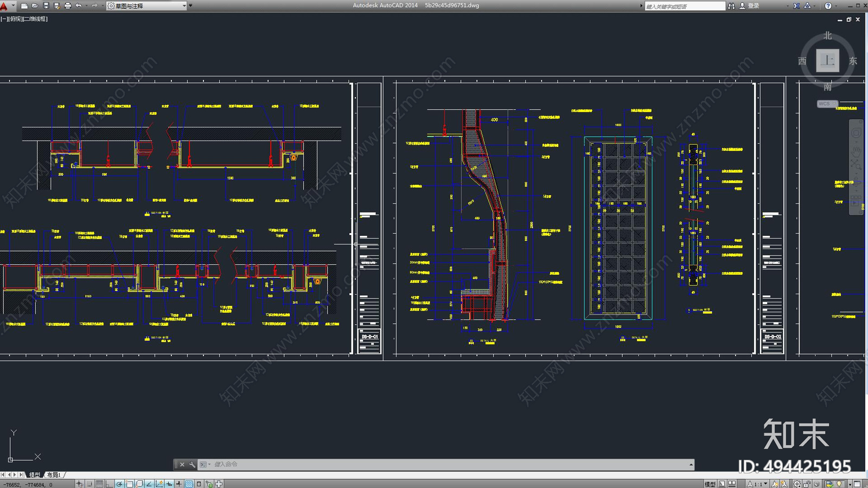Viewport: 868px width, 488px height.
Task: Click 西 on the ViewCube compass
Action: tap(802, 61)
